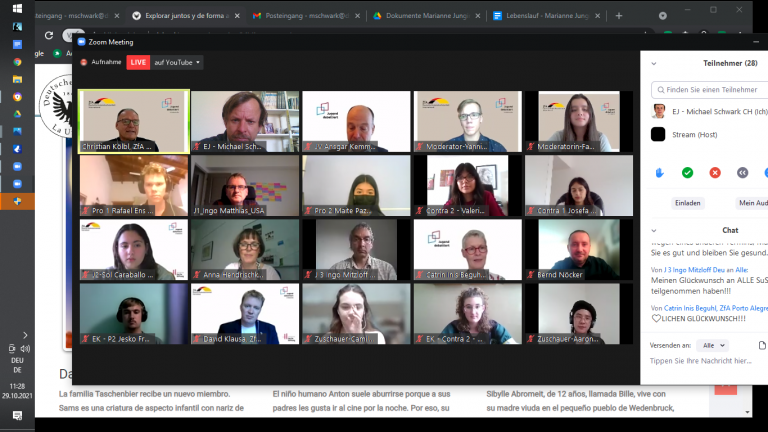The width and height of the screenshot is (768, 432).
Task: Switch to Lebenslauf - Marianne Jung tab
Action: point(545,16)
